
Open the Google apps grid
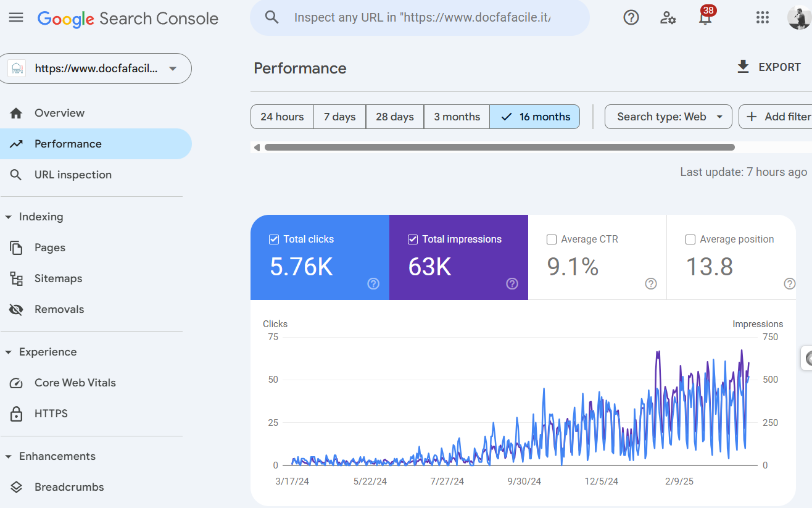(763, 18)
